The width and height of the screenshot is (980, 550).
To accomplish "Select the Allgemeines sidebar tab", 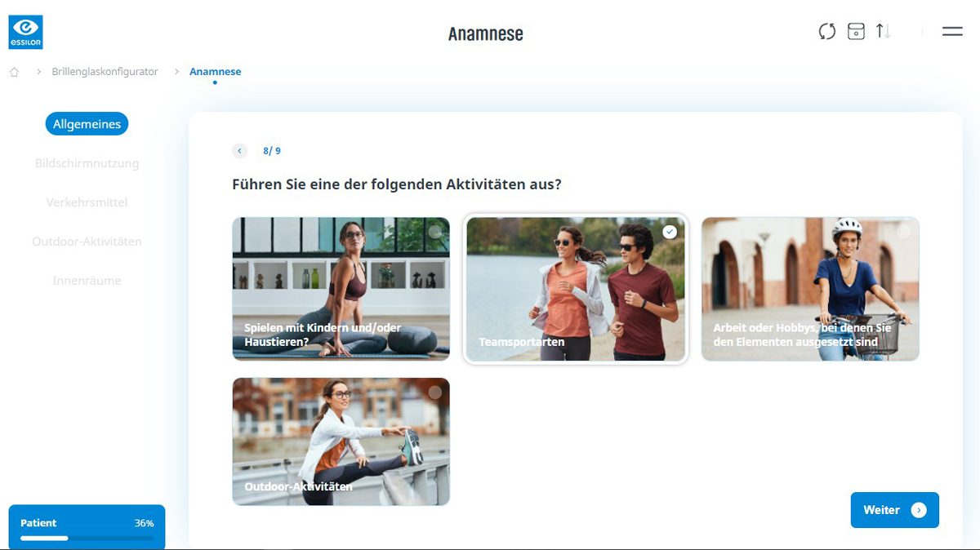I will 87,124.
